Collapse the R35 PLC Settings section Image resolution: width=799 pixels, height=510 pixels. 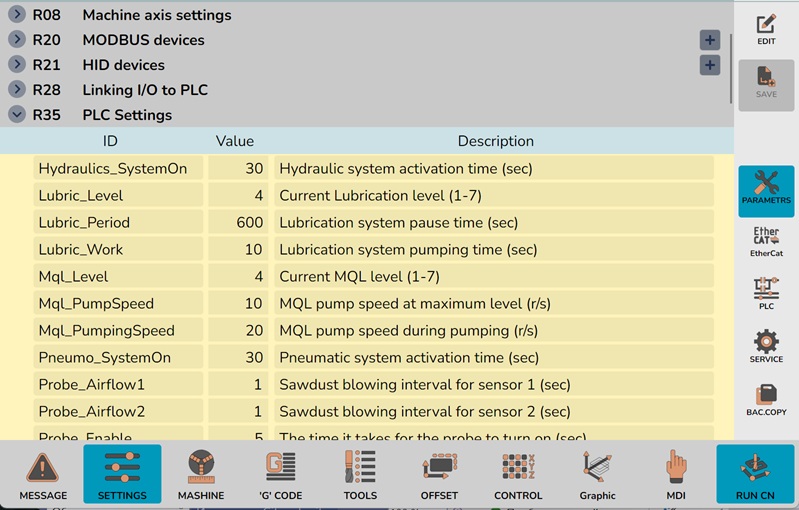coord(17,115)
